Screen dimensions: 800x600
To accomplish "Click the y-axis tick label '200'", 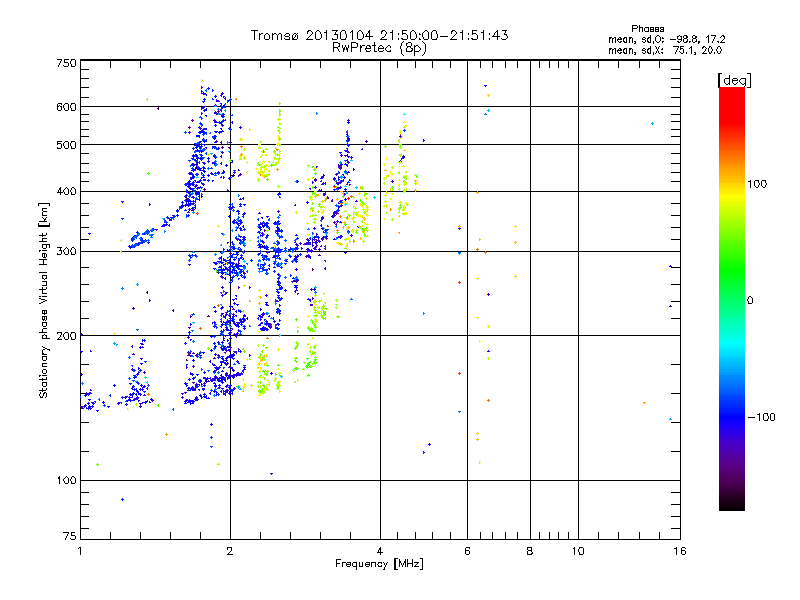I will (x=66, y=336).
